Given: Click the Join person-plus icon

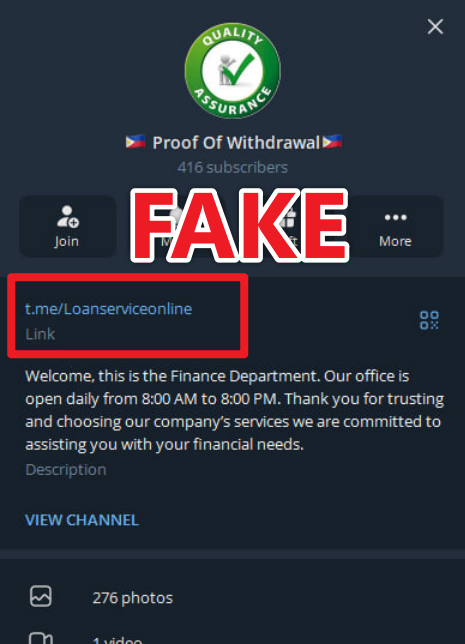Looking at the screenshot, I should (x=68, y=216).
